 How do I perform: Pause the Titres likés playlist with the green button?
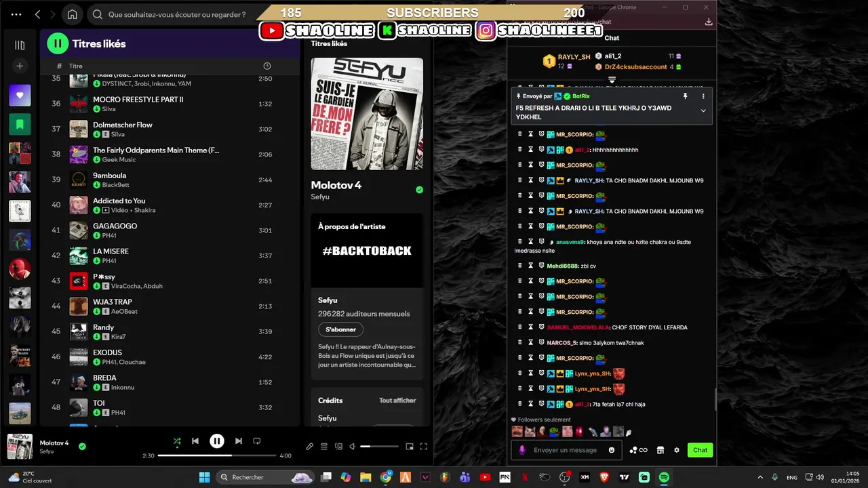(58, 43)
